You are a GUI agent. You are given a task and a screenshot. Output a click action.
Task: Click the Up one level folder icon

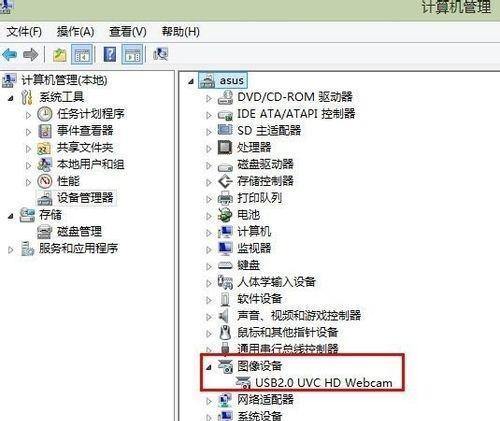tap(60, 55)
